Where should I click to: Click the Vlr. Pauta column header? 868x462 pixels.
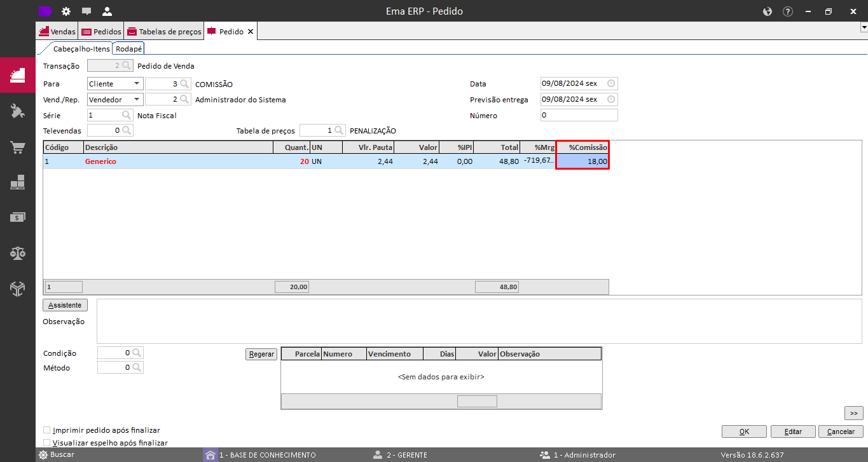click(x=368, y=147)
